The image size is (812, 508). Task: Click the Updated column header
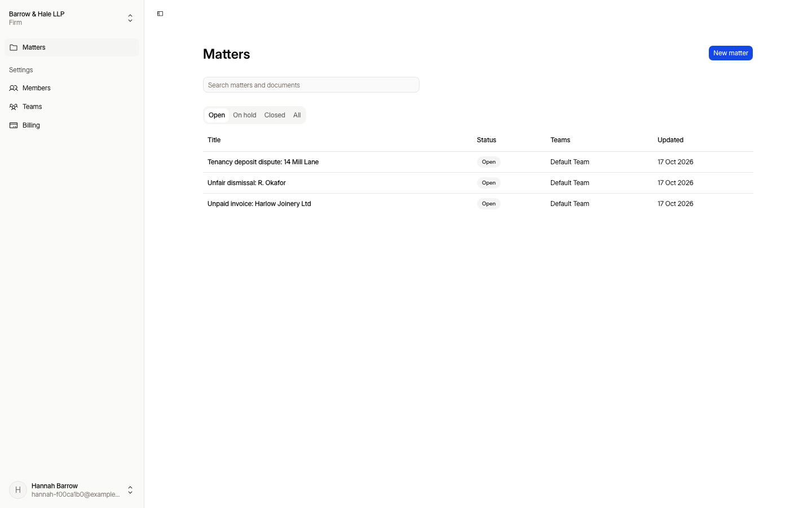670,140
